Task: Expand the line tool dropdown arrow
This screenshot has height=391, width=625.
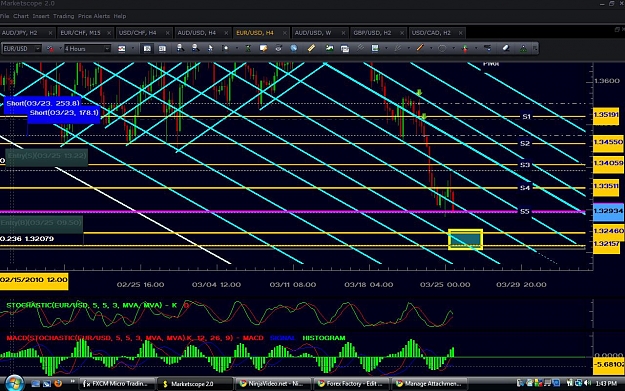Action: click(430, 49)
